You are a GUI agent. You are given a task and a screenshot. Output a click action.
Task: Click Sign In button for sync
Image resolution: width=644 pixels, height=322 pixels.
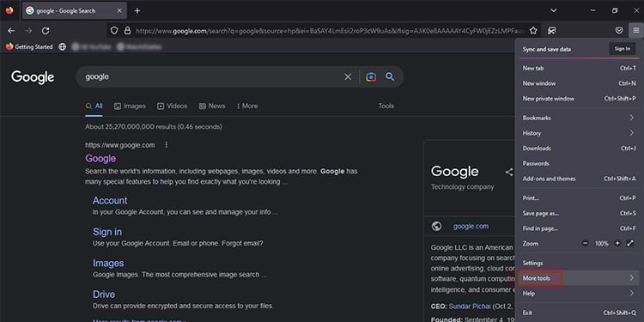point(623,49)
